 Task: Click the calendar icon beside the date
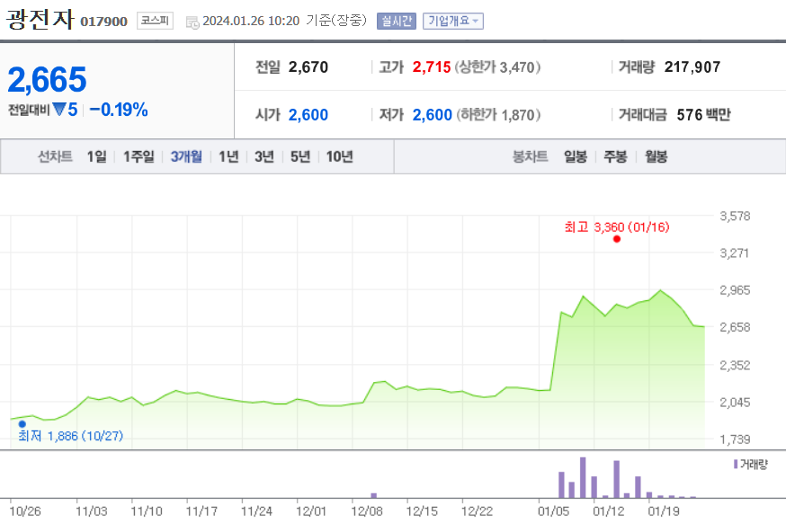click(191, 19)
